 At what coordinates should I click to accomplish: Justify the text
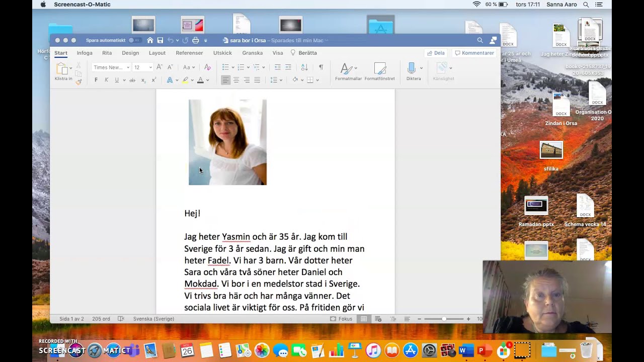pos(257,80)
